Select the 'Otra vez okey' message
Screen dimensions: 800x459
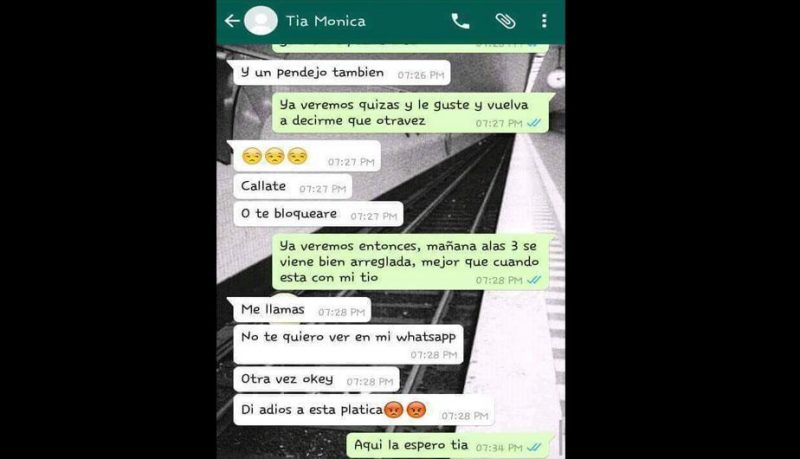[316, 380]
